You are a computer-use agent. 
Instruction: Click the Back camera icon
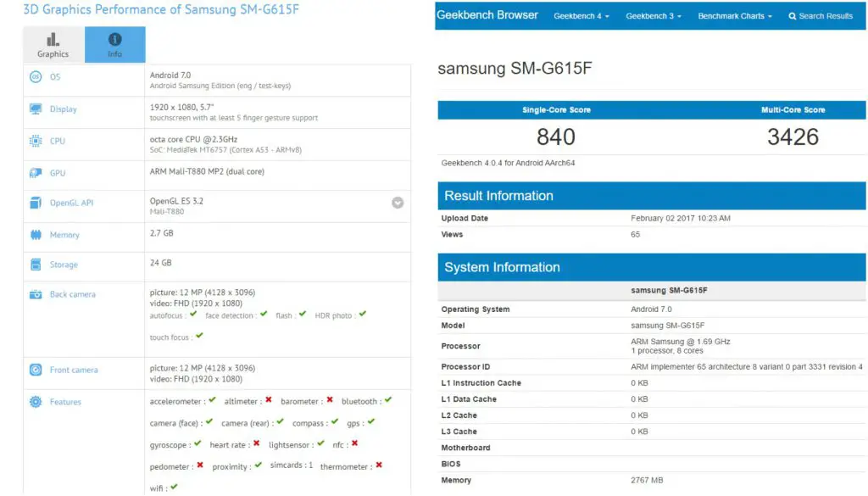(36, 294)
